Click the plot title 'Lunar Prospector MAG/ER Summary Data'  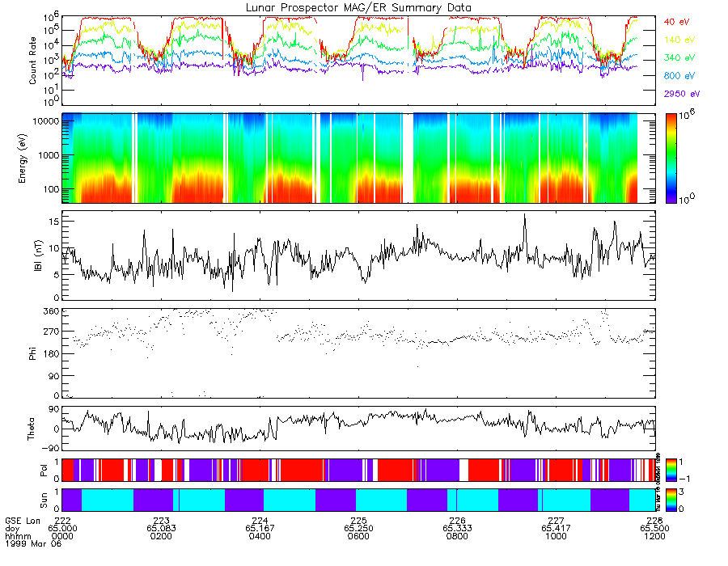[358, 7]
